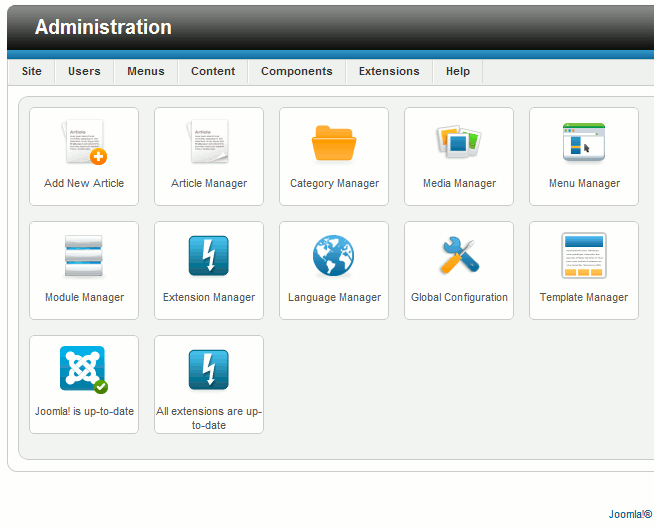Screen dimensions: 654x527
Task: Click All extensions are up-to-date icon
Action: tap(209, 371)
